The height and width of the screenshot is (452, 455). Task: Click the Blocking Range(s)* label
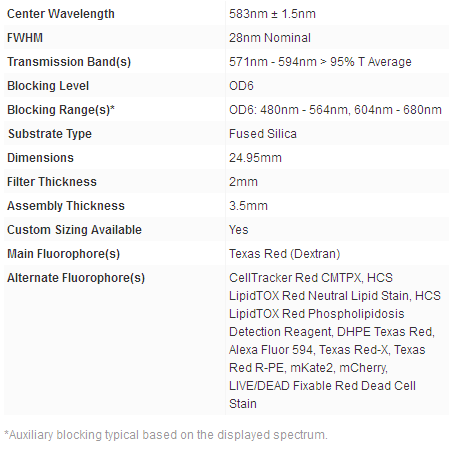tap(61, 110)
